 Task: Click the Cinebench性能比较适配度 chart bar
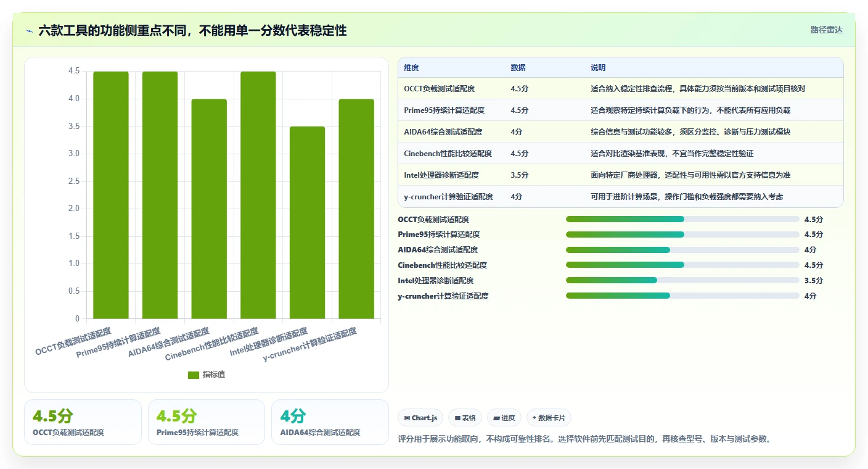point(258,195)
